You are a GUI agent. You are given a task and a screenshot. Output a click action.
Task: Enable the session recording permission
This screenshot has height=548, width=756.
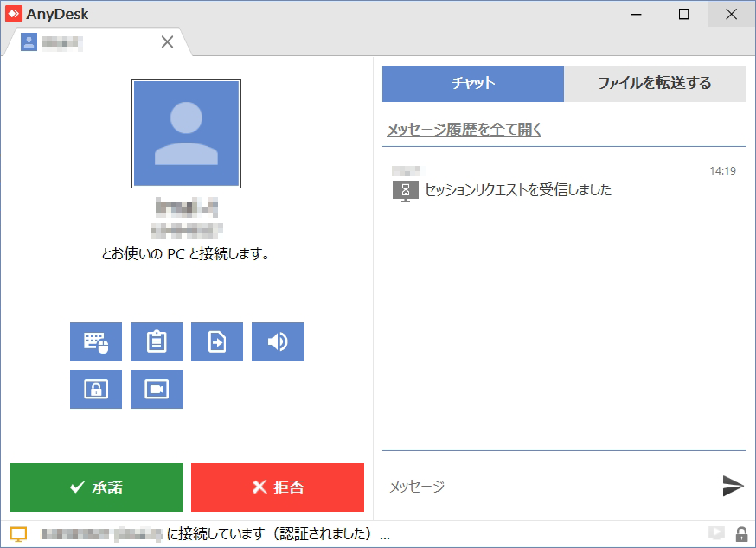(x=156, y=389)
